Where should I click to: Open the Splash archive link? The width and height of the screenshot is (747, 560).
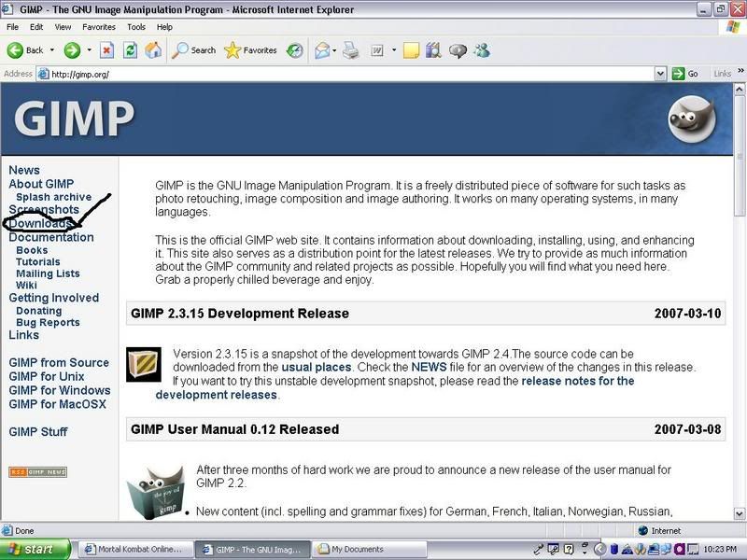(53, 197)
